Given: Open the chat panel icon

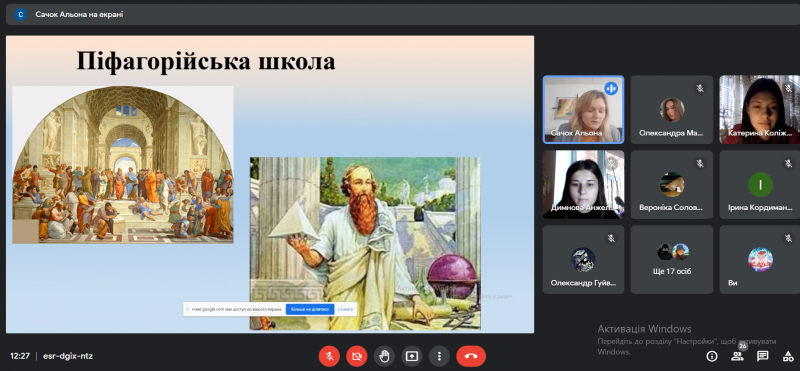Looking at the screenshot, I should tap(763, 356).
